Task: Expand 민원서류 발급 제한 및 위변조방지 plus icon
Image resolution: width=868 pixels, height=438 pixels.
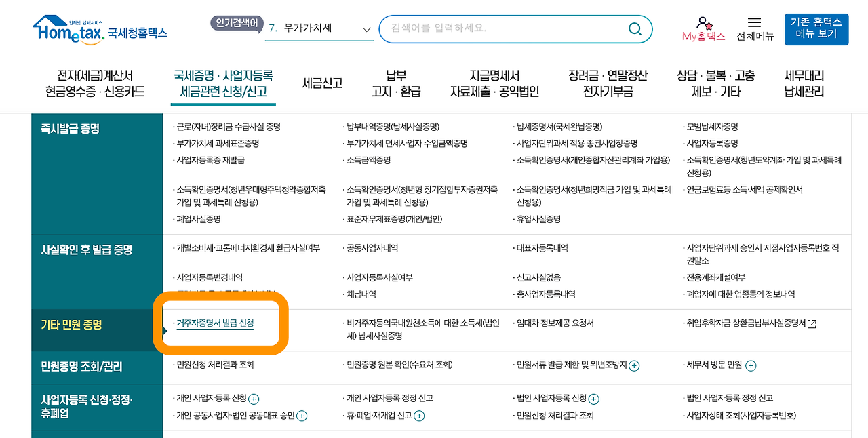Action: tap(634, 365)
